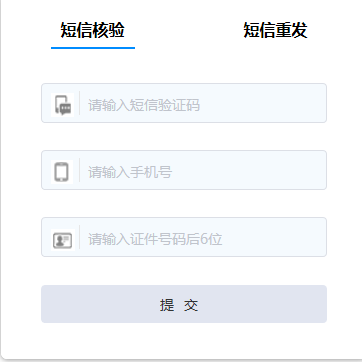Focus the 请输入手机号 input field
Image resolution: width=362 pixels, height=362 pixels.
click(184, 170)
